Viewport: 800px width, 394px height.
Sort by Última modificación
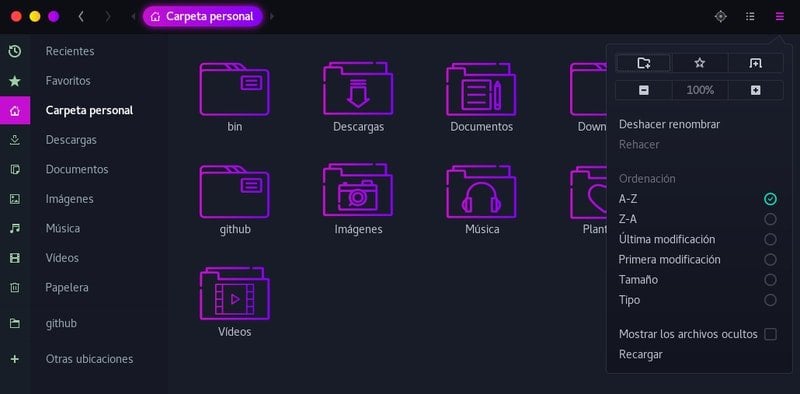click(697, 239)
